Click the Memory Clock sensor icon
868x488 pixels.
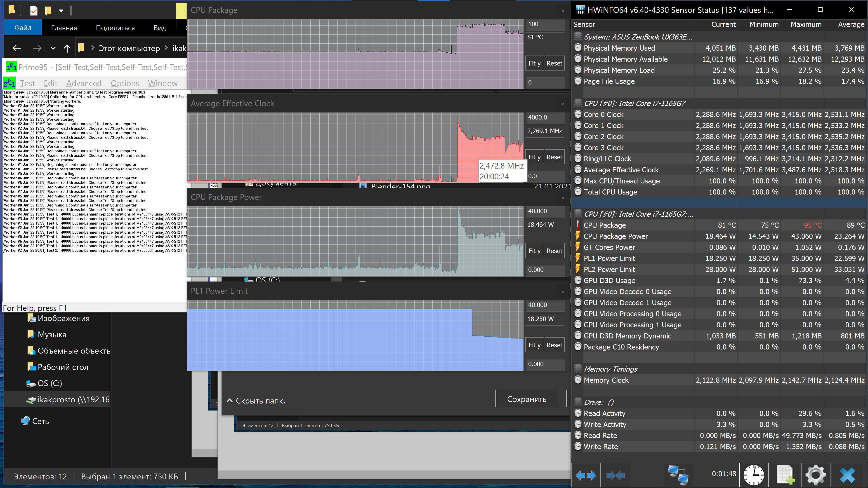pos(578,380)
